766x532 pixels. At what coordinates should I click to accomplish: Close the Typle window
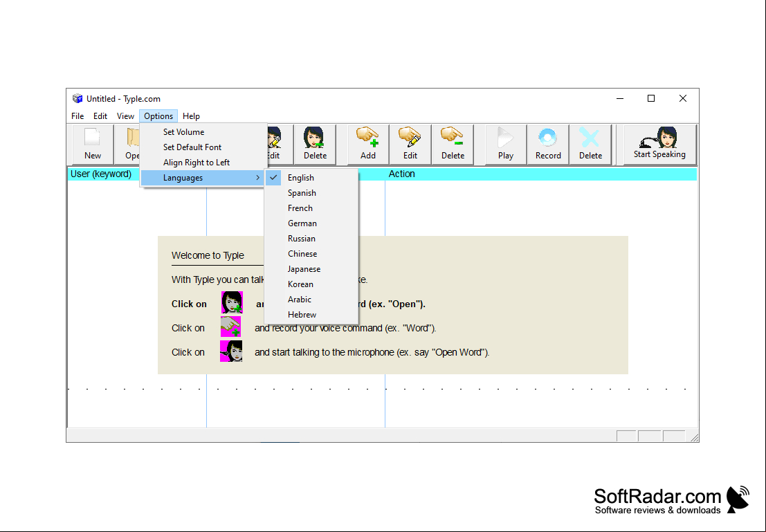pos(683,99)
